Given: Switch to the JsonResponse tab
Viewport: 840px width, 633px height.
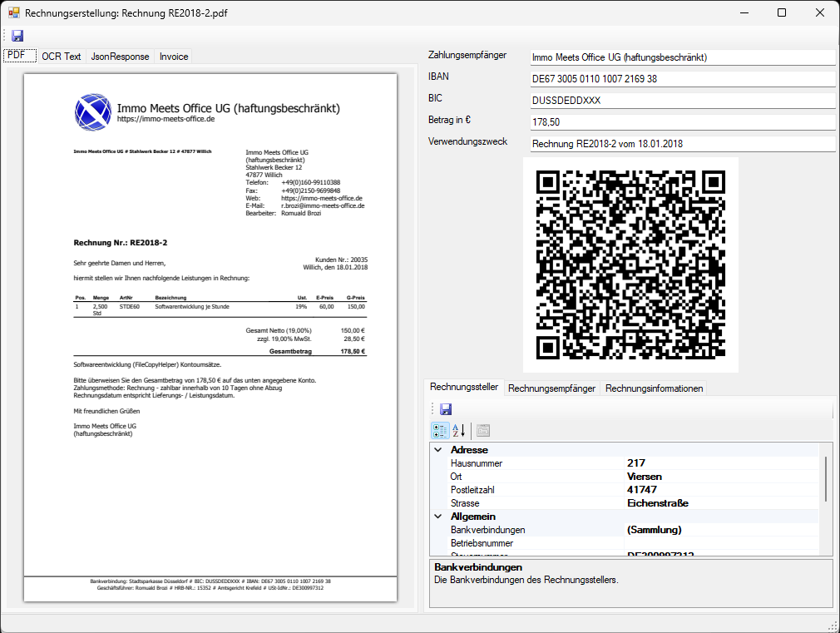Looking at the screenshot, I should click(120, 57).
